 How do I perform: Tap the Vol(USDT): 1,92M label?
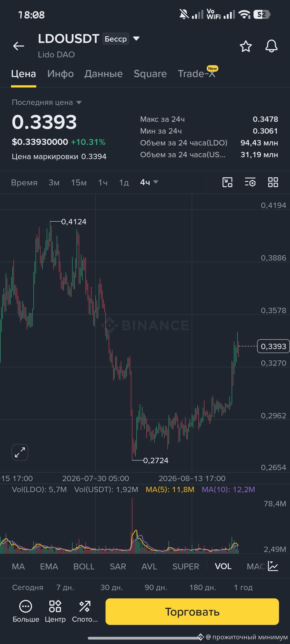[106, 489]
